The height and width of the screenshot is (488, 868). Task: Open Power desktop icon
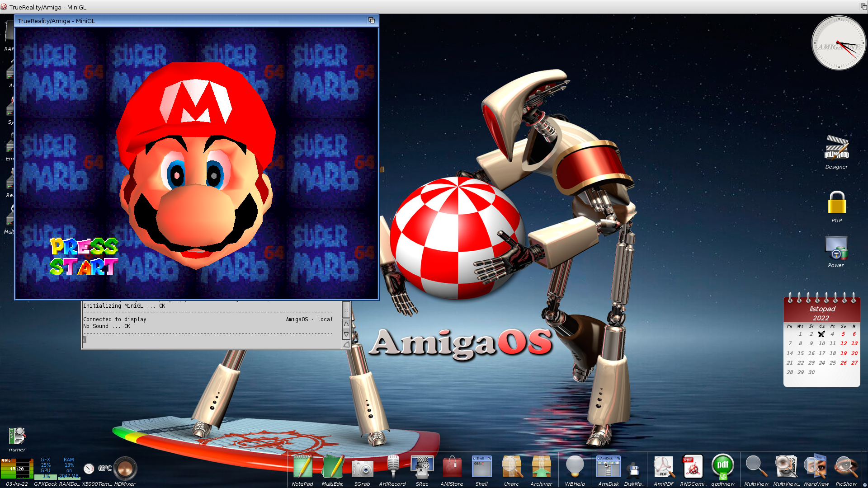point(836,248)
